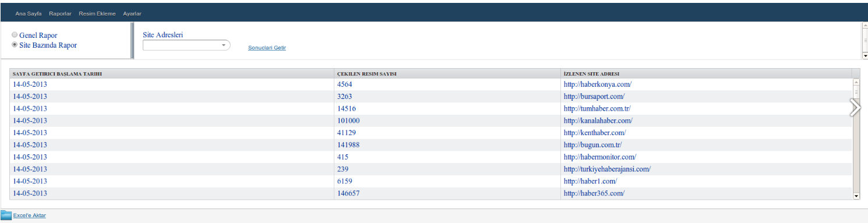
Task: Open the http://habermonitor.com/ address
Action: pyautogui.click(x=600, y=157)
